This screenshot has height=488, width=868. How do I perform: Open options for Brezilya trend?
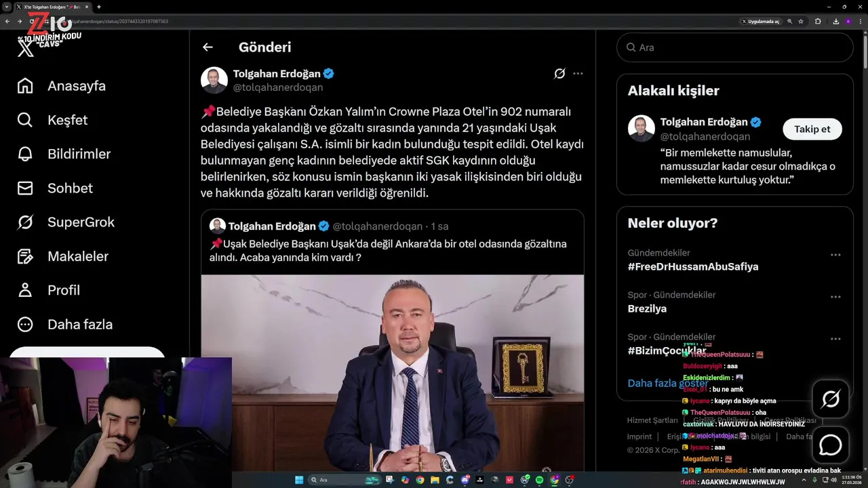(x=835, y=297)
